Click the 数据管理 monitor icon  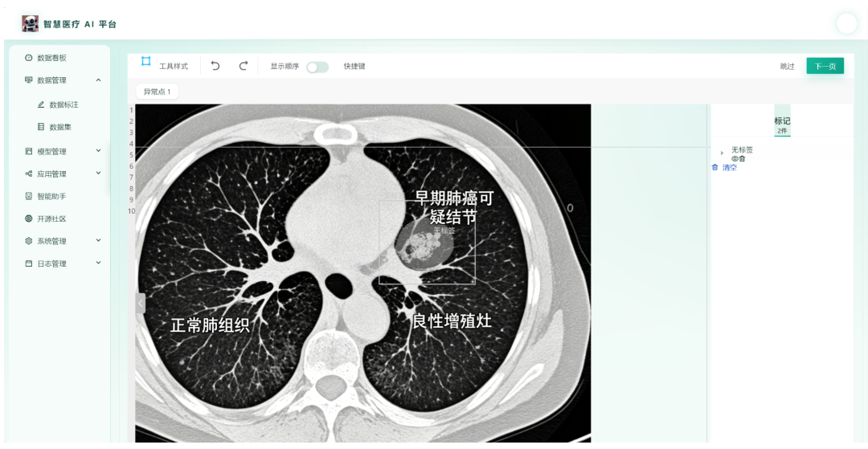coord(29,80)
